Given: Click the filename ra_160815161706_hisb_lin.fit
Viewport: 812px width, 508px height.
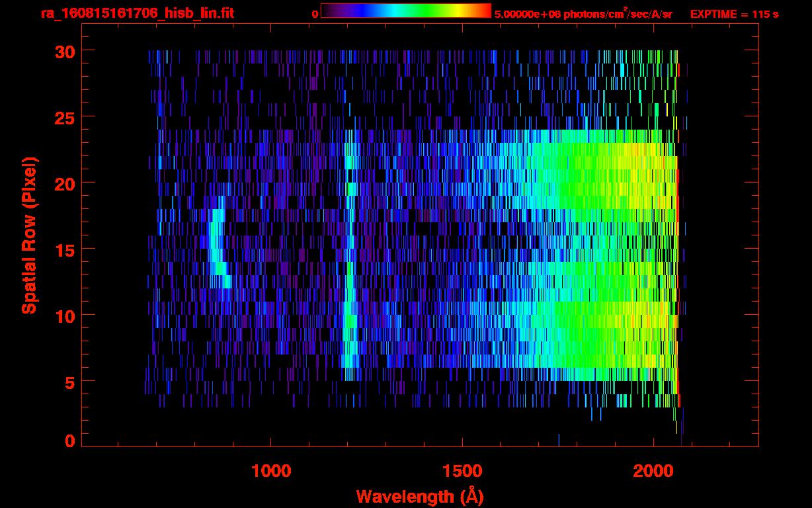Looking at the screenshot, I should point(136,13).
